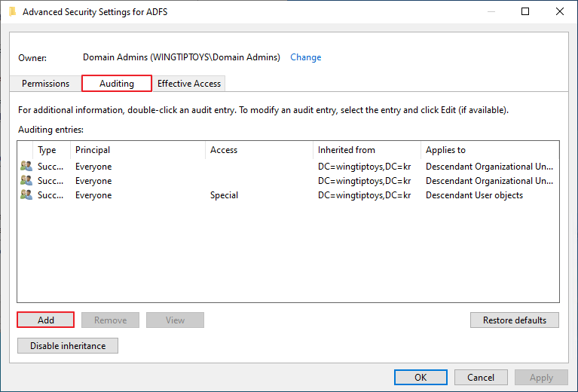The width and height of the screenshot is (578, 392).
Task: Minimize the Advanced Security Settings window
Action: pyautogui.click(x=491, y=11)
